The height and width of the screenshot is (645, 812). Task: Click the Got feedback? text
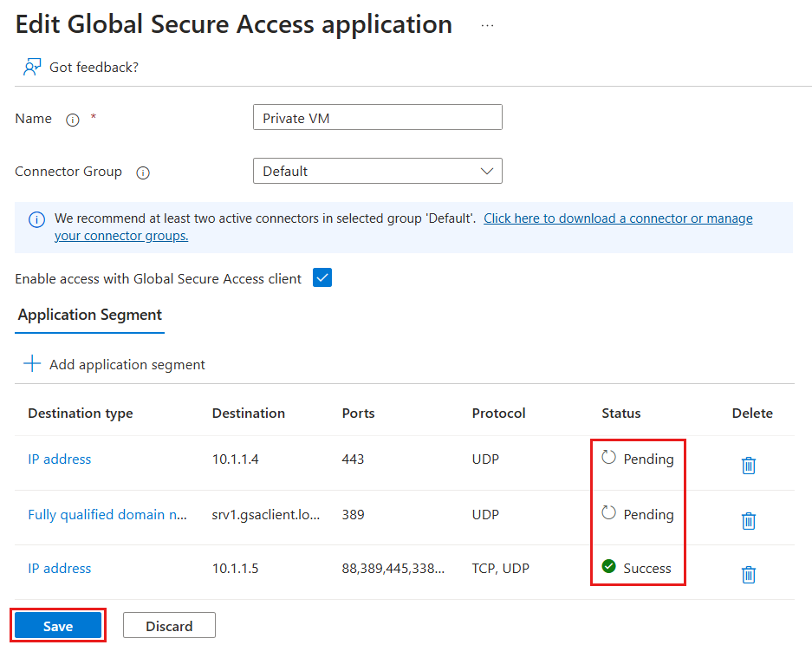(x=94, y=68)
